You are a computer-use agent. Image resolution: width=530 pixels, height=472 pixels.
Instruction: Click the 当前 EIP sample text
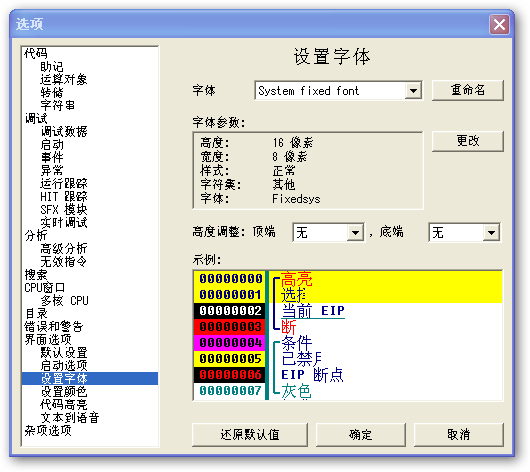pos(313,311)
